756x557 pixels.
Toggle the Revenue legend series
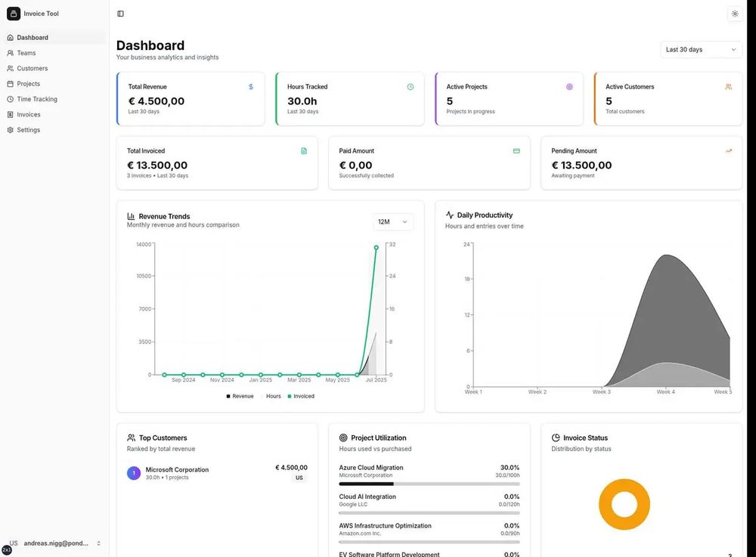[x=240, y=396]
